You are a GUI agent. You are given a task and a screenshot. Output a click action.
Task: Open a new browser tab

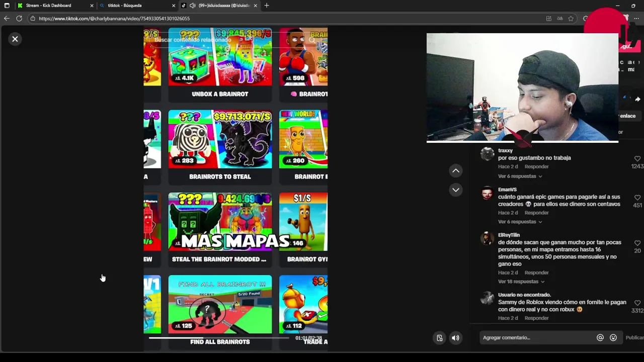(x=267, y=6)
